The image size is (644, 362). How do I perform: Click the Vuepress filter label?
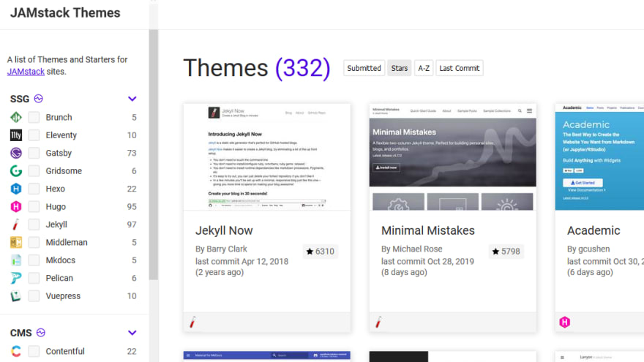[63, 296]
